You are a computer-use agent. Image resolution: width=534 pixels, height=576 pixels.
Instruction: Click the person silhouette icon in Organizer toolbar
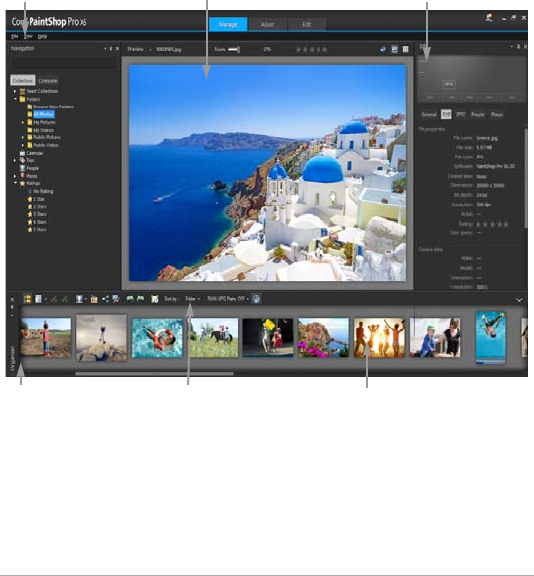79,299
